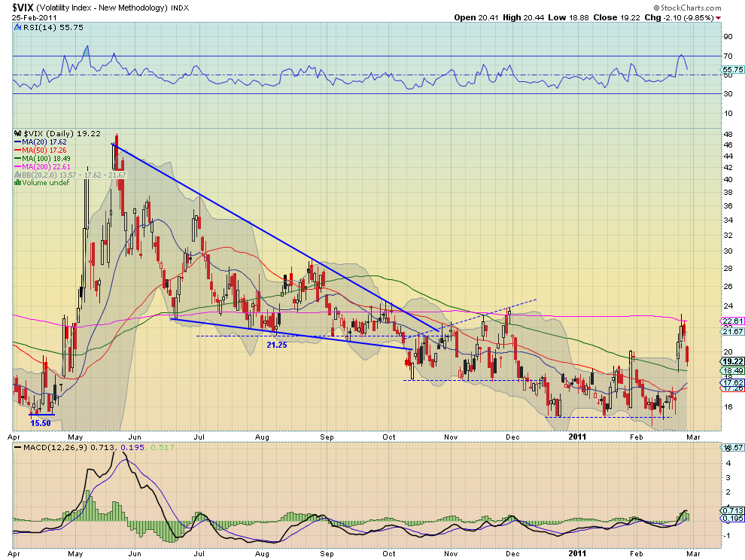Click "(Volatility Index - New Methodology) INDX" subtitle
This screenshot has width=745, height=560.
coord(113,8)
